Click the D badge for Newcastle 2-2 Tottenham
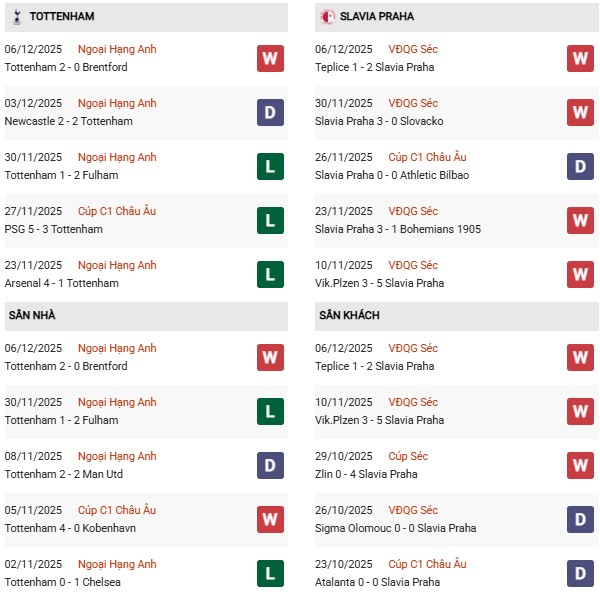This screenshot has width=600, height=596. point(270,112)
